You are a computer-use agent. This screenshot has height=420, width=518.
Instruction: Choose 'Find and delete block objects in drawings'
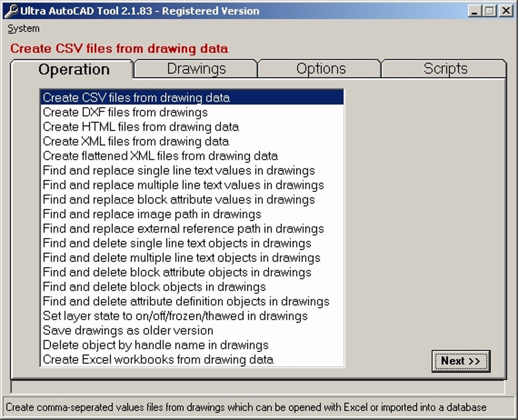[x=192, y=287]
